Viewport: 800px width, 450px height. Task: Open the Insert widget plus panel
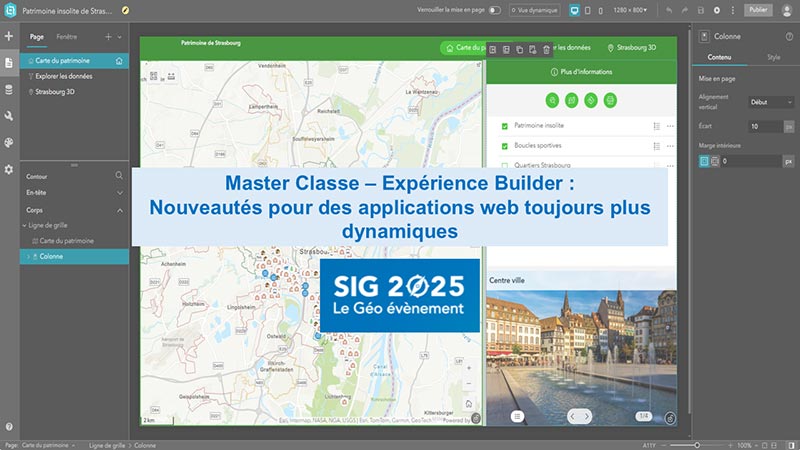[9, 36]
